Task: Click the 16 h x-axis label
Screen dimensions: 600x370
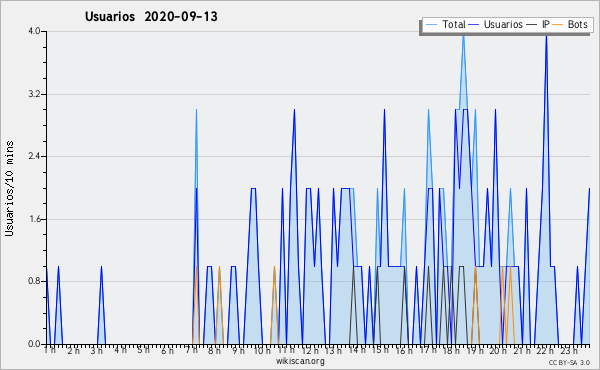Action: point(404,350)
